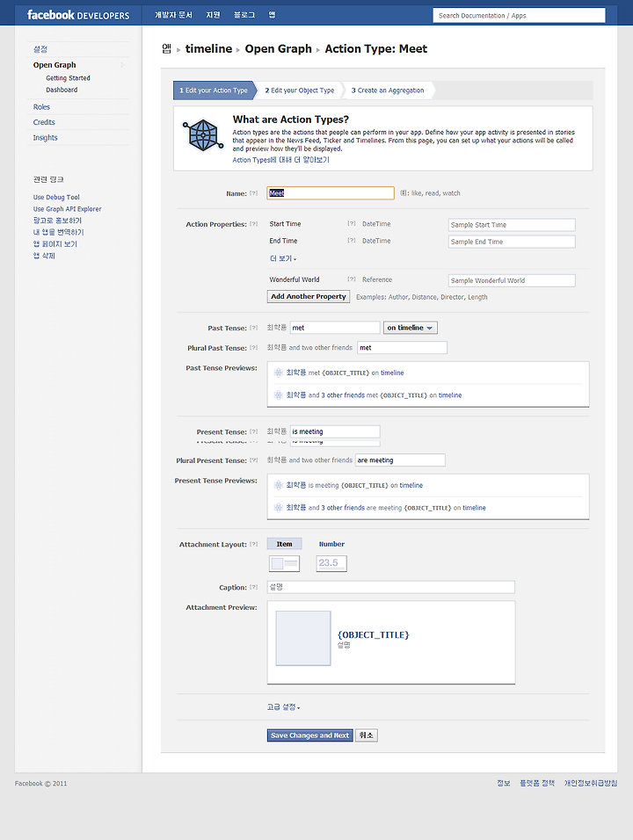Viewport: 633px width, 840px height.
Task: Click the Number layout 23.5 icon
Action: pos(331,563)
